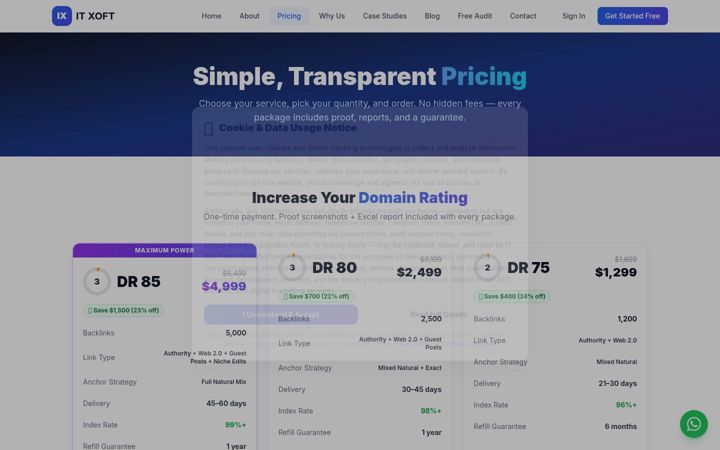The width and height of the screenshot is (720, 450).
Task: Click the DR 80 ring gauge
Action: [292, 268]
